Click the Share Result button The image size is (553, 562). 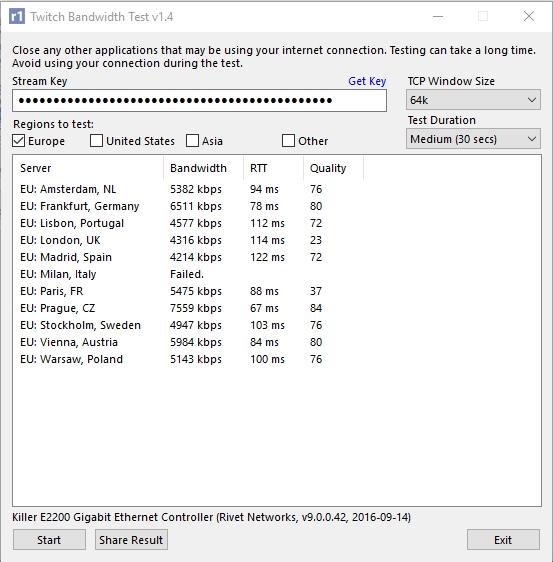click(x=131, y=540)
